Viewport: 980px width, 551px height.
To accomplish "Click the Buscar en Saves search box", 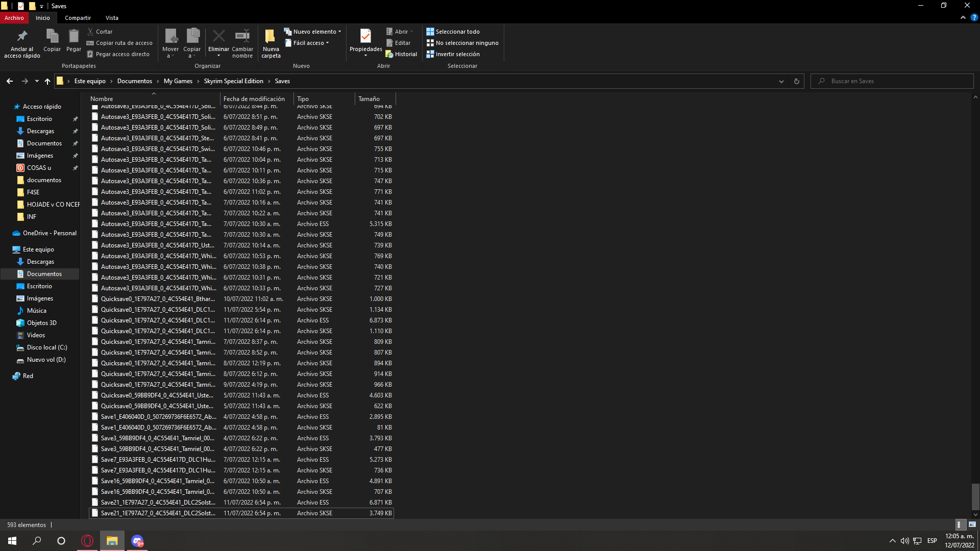I will coord(892,81).
